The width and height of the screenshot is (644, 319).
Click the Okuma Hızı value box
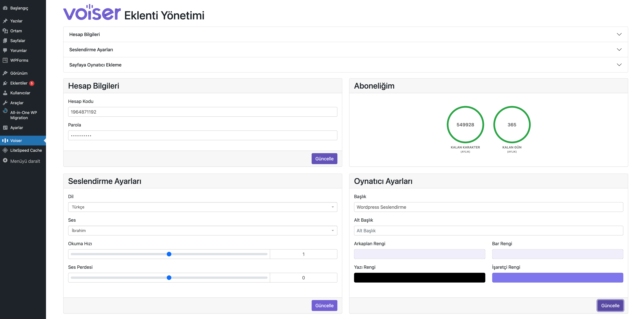coord(303,254)
